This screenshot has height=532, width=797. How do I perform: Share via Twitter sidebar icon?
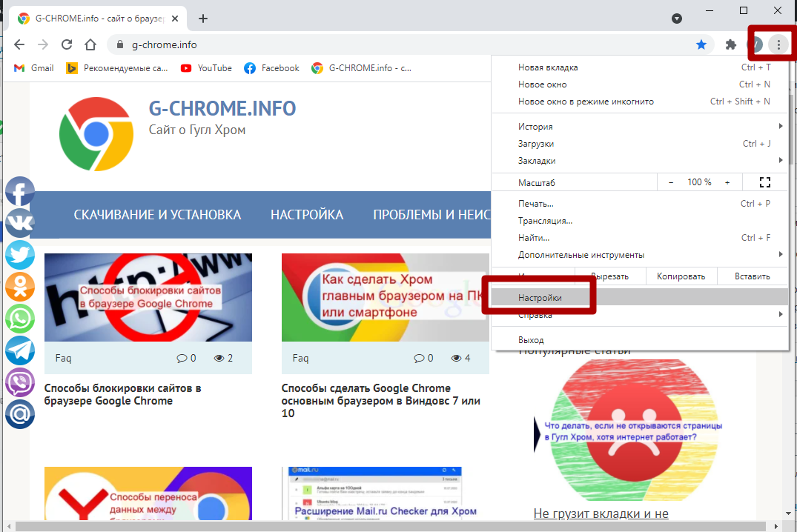20,255
